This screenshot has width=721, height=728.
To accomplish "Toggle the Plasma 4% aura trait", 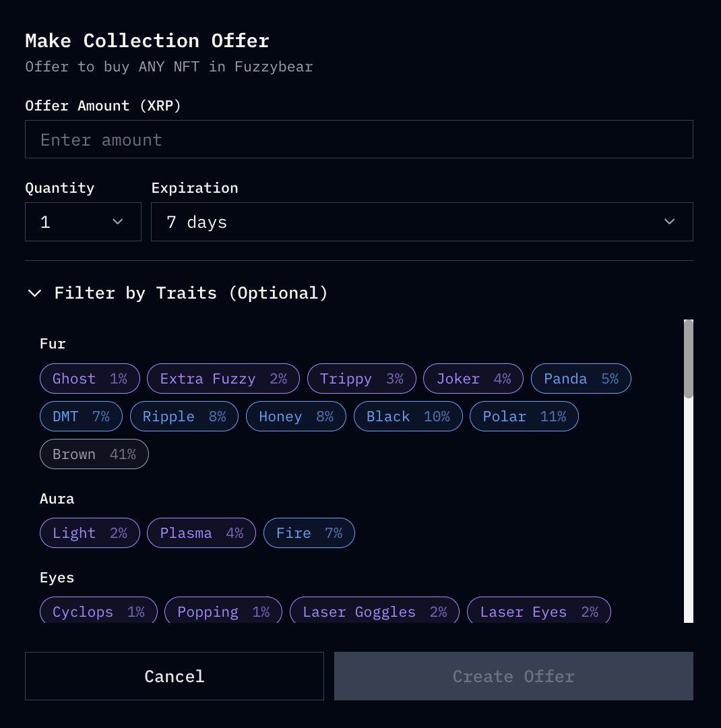I will pyautogui.click(x=201, y=533).
